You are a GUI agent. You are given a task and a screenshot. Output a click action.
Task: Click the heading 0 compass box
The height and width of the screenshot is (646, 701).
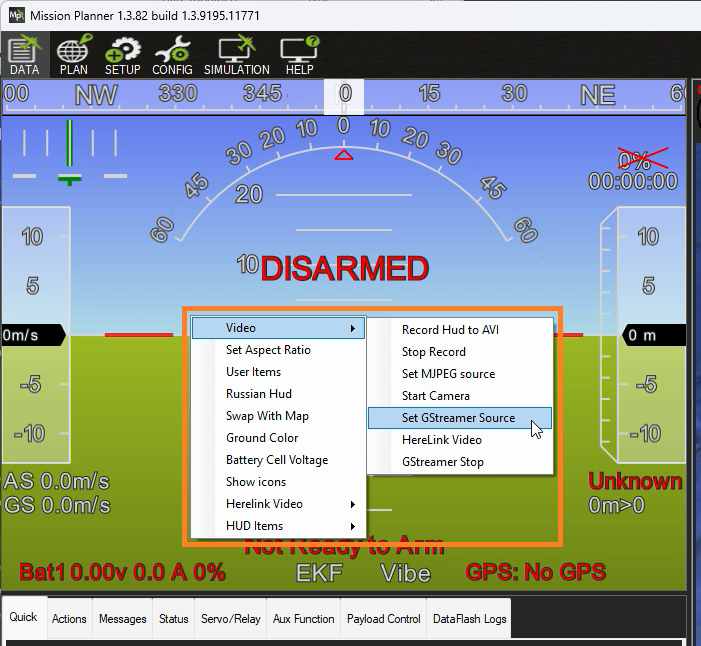pos(344,97)
